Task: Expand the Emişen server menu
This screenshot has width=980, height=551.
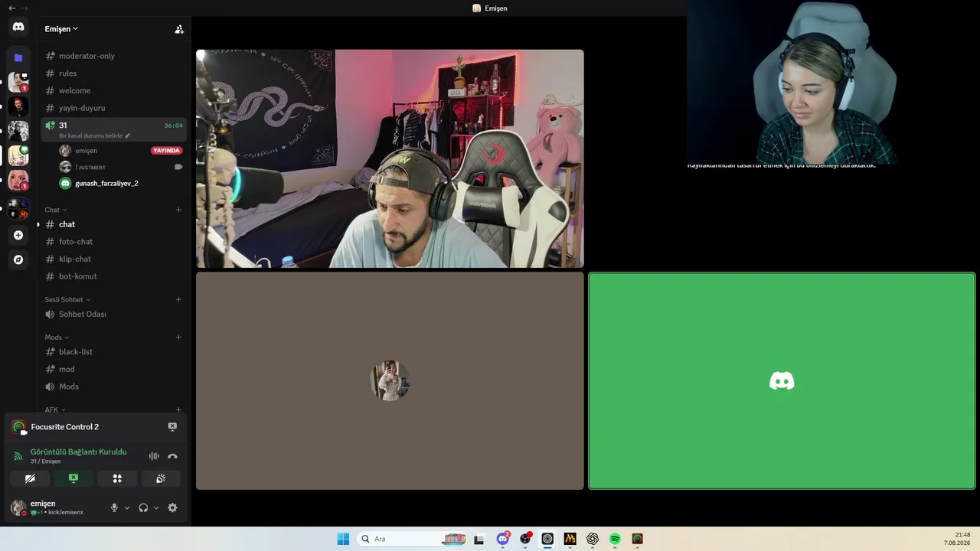Action: point(61,29)
